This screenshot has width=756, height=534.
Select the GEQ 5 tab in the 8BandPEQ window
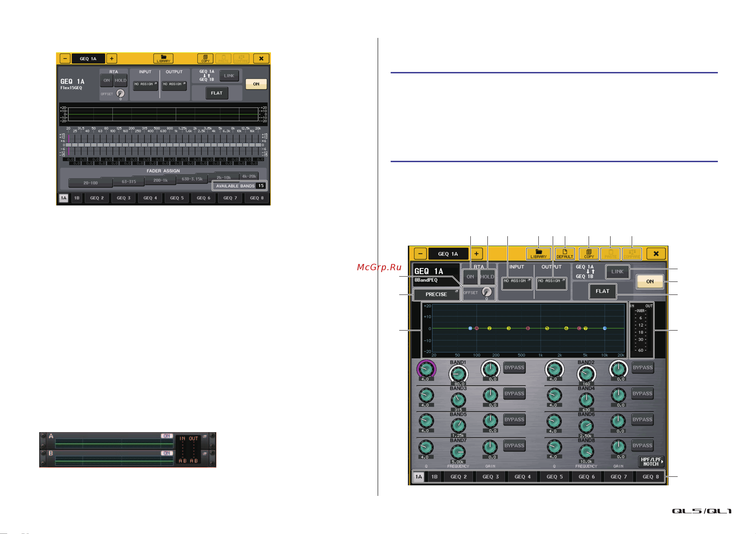(x=554, y=477)
